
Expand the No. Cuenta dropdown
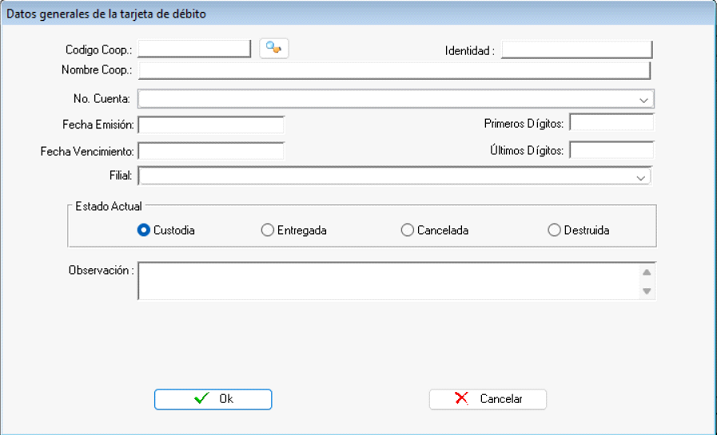click(644, 99)
